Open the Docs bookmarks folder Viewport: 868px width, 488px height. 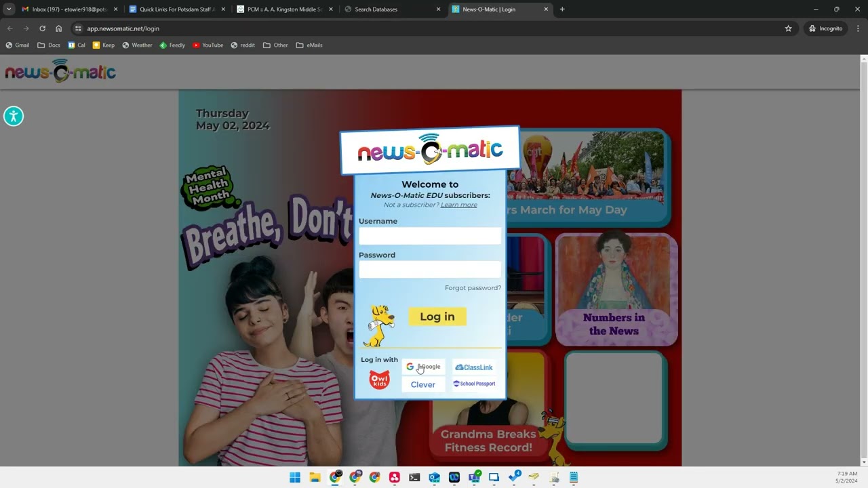pos(49,45)
